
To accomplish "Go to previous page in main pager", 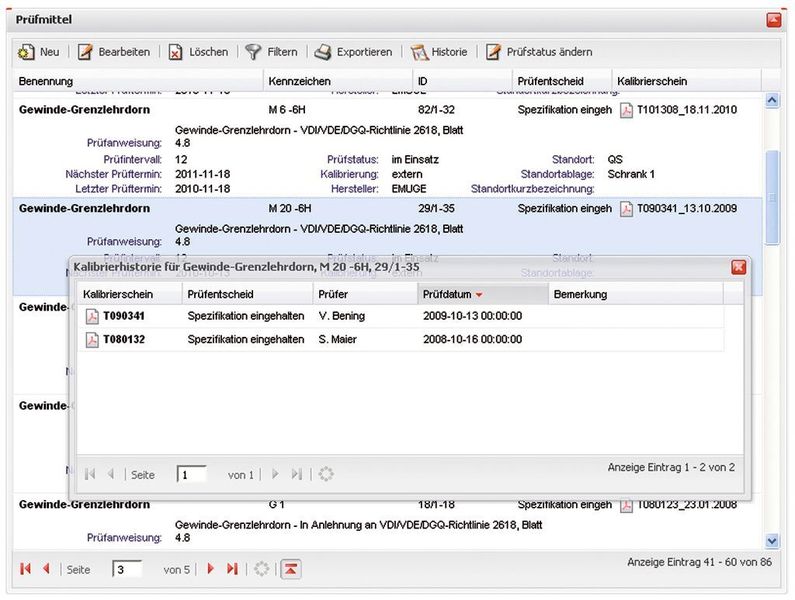I will [x=47, y=569].
